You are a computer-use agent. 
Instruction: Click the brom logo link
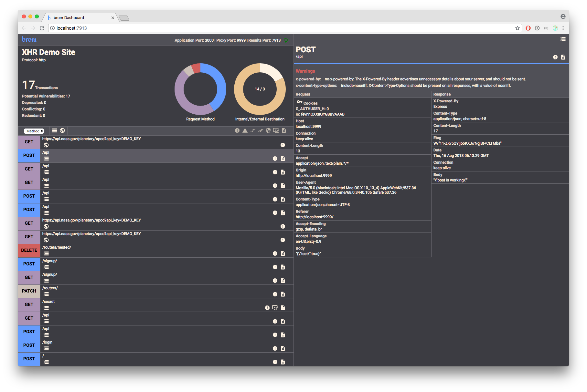pyautogui.click(x=29, y=39)
